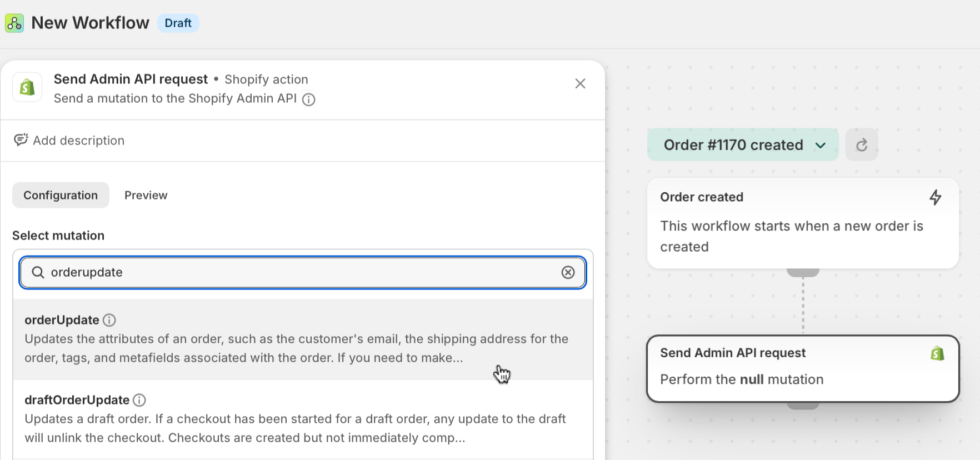The width and height of the screenshot is (980, 460).
Task: Open info tooltip beside Shopify Admin API text
Action: point(308,99)
